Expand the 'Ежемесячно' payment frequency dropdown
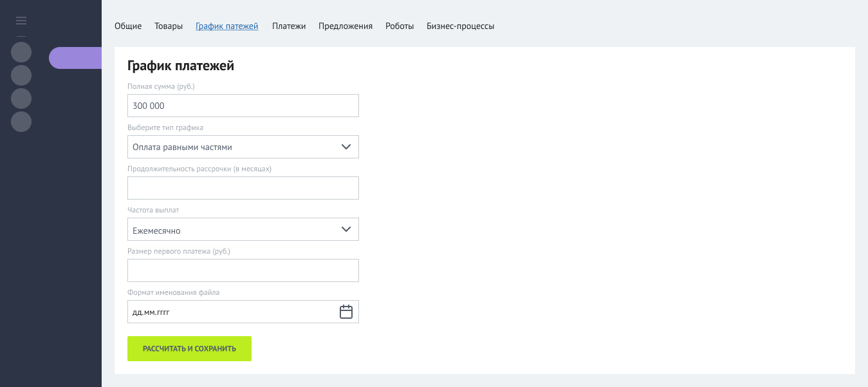 point(243,229)
